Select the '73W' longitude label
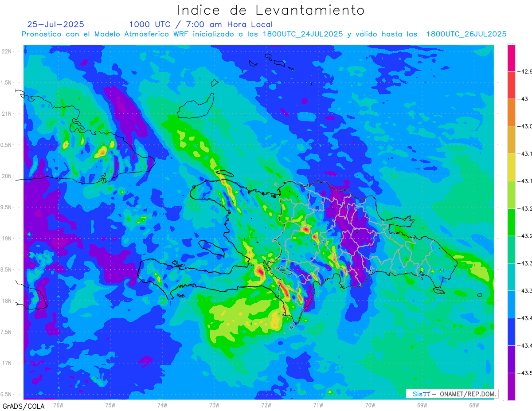 click(x=214, y=405)
